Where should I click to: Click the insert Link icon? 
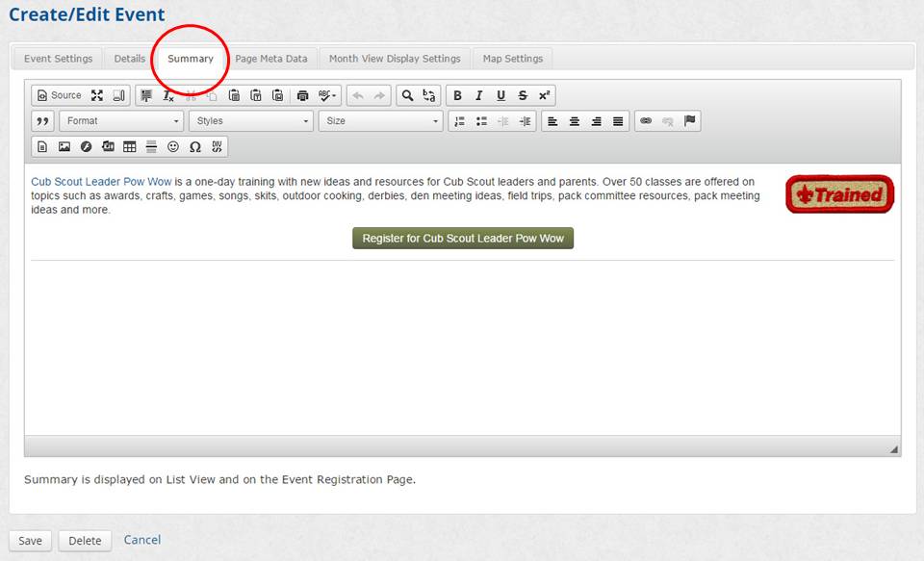click(x=646, y=121)
